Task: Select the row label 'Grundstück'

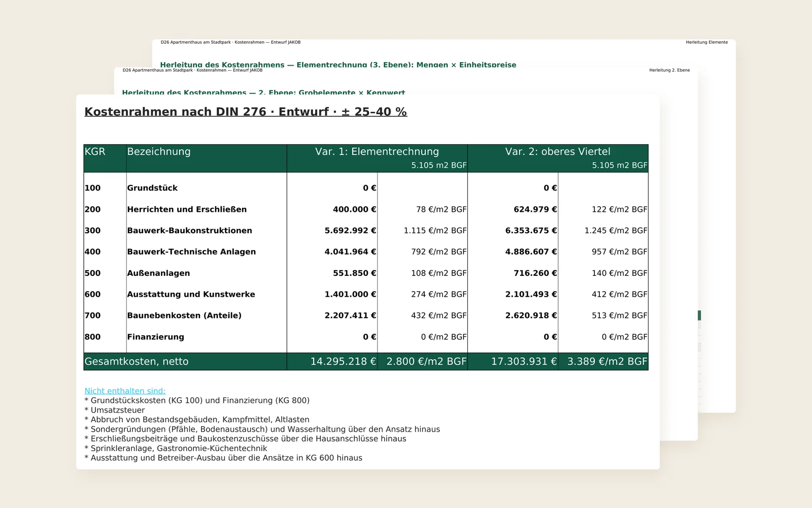Action: pyautogui.click(x=152, y=188)
